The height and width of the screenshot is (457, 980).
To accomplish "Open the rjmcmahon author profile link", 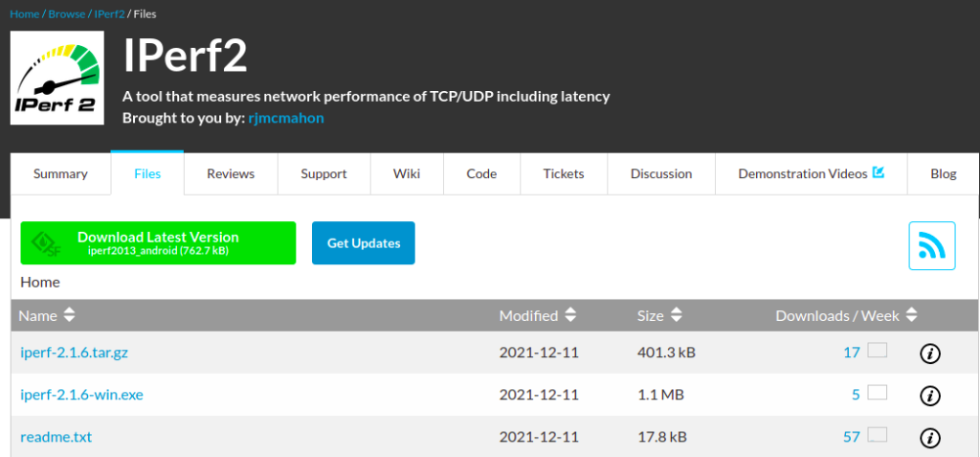I will (286, 117).
